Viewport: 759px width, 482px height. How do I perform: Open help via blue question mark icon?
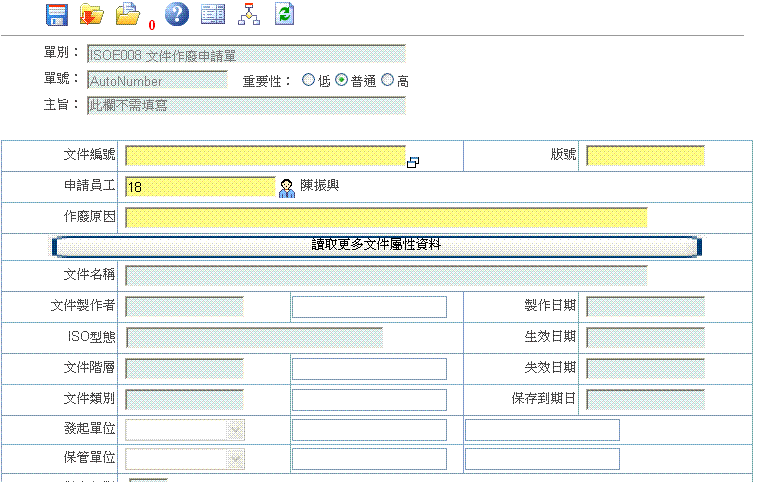pyautogui.click(x=176, y=14)
